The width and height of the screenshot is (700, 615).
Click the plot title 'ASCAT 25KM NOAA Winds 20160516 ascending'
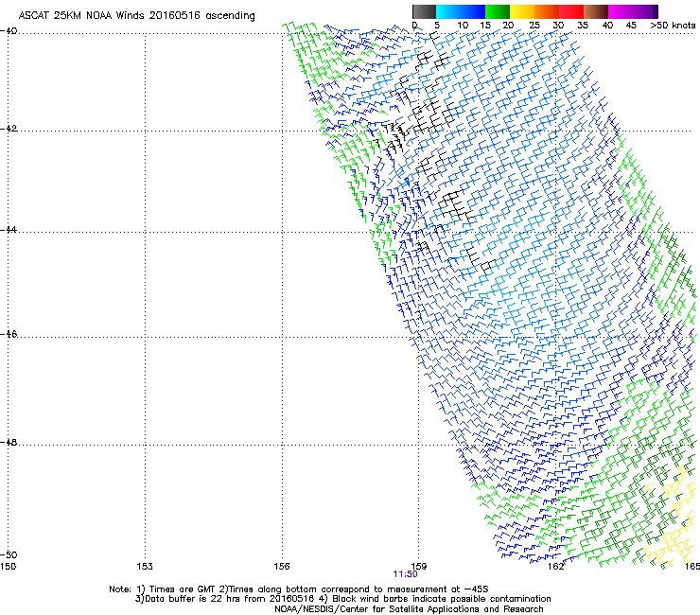(136, 16)
